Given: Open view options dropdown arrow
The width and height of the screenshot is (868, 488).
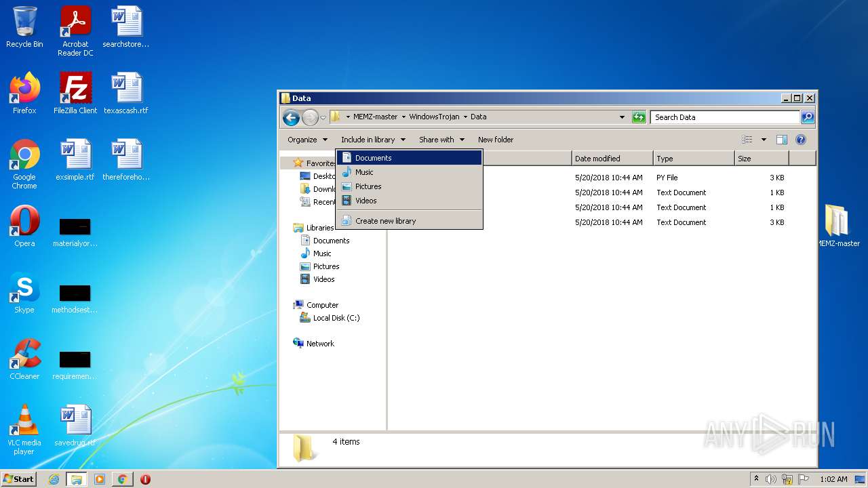Looking at the screenshot, I should (764, 140).
